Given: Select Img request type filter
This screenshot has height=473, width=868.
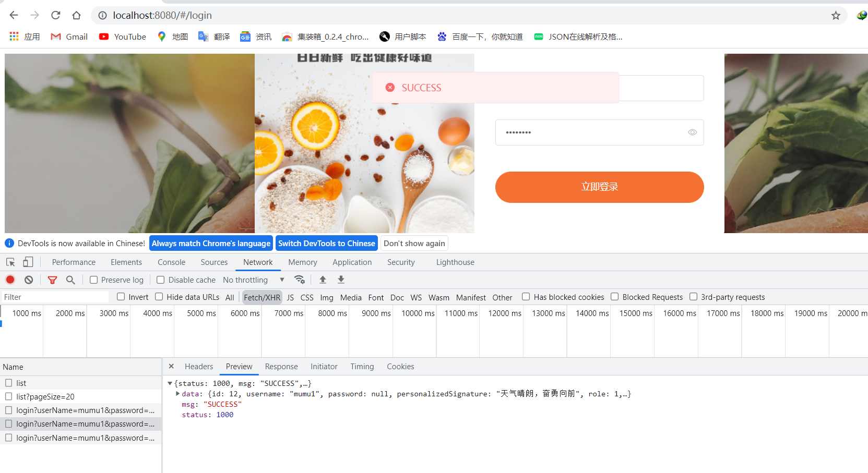Looking at the screenshot, I should click(x=327, y=297).
